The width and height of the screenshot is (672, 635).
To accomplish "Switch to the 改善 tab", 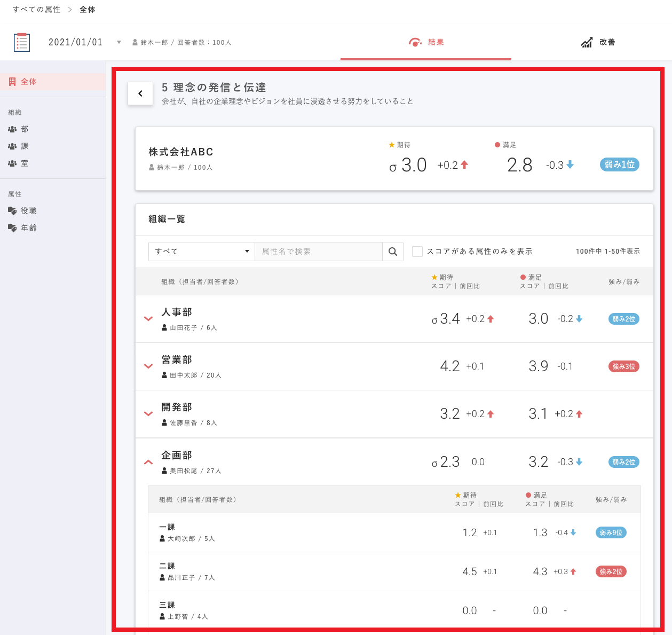I will coord(598,42).
